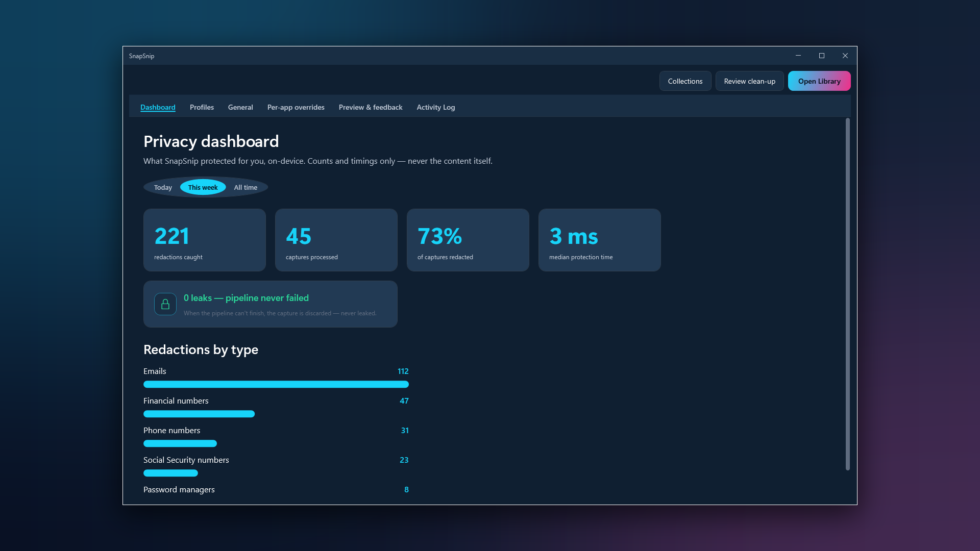
Task: Click the Phone numbers count 31
Action: tap(405, 431)
